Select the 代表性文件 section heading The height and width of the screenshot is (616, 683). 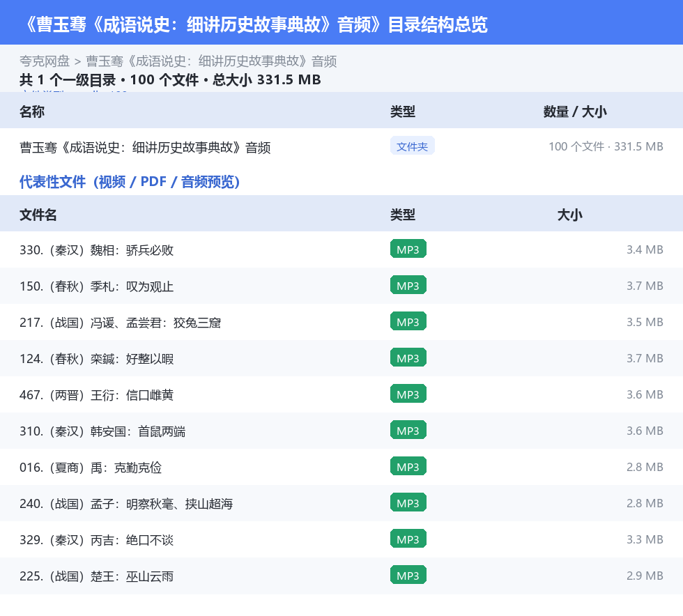point(130,182)
